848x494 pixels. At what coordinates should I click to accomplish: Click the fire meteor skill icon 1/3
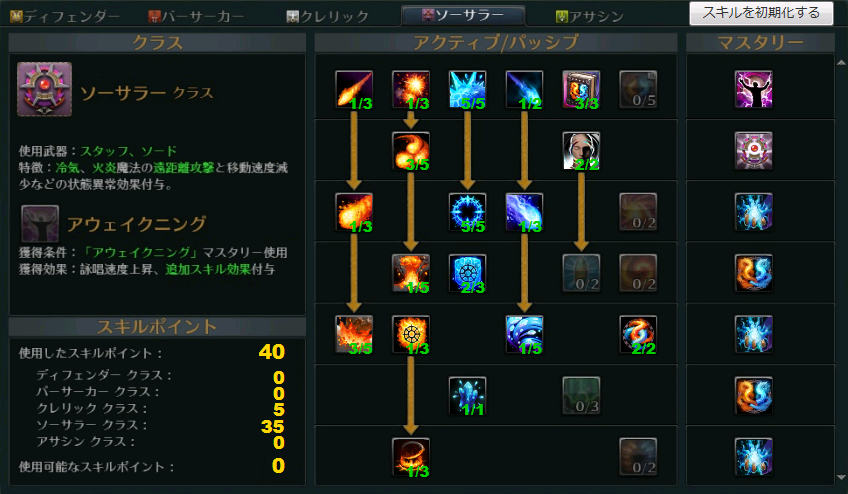click(x=354, y=89)
